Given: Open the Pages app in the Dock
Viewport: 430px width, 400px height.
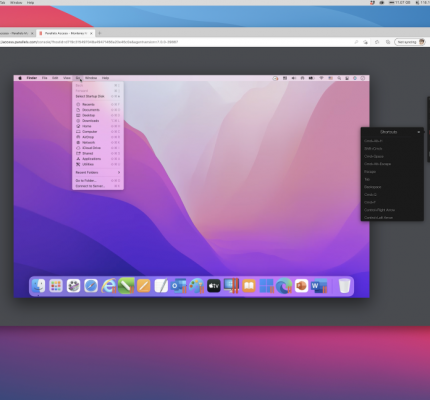Looking at the screenshot, I should point(144,286).
